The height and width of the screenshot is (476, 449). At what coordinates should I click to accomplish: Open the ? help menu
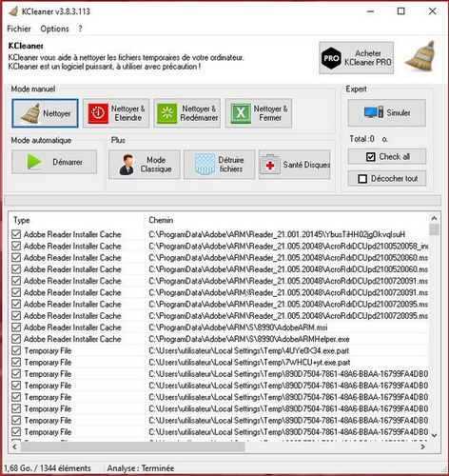tap(80, 29)
